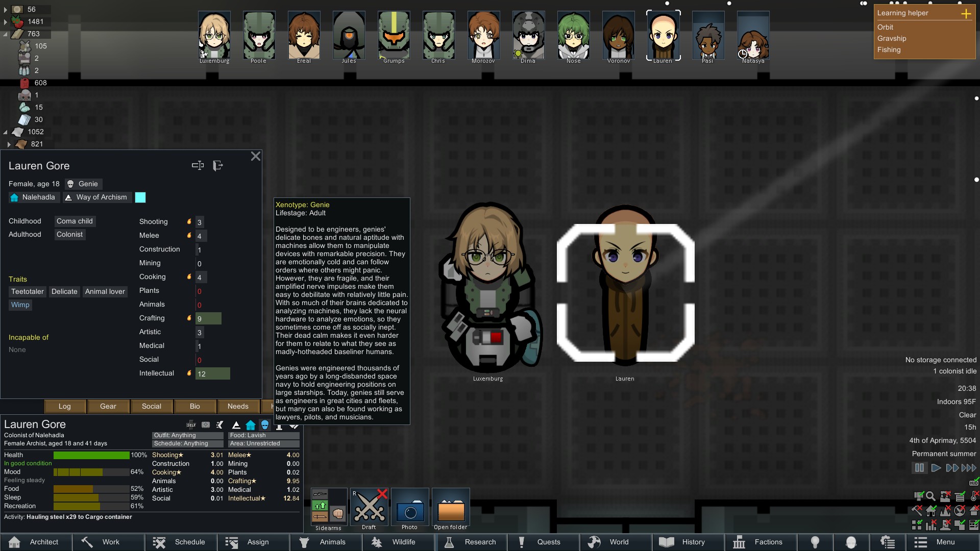Image resolution: width=980 pixels, height=551 pixels.
Task: Open the head icon button in bottom bar
Action: coord(851,542)
